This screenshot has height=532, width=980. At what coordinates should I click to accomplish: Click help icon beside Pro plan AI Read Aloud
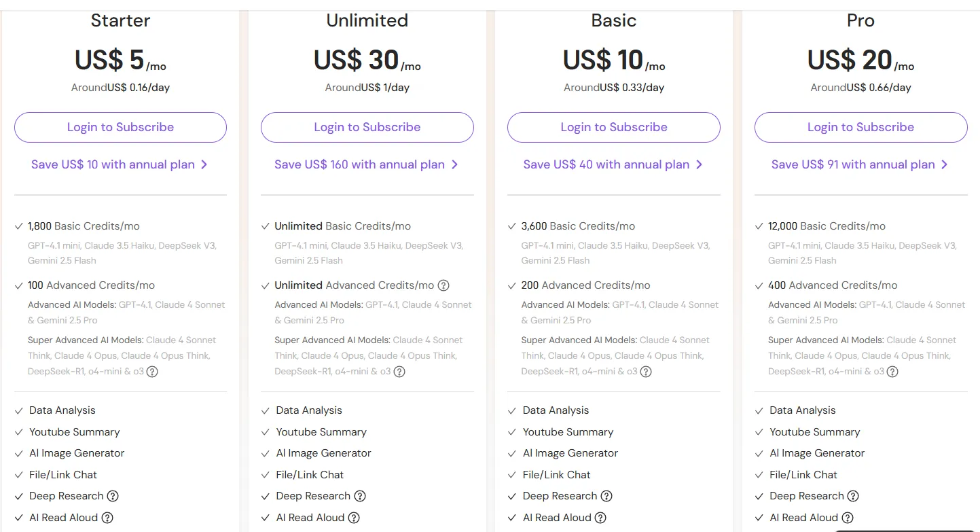point(848,518)
